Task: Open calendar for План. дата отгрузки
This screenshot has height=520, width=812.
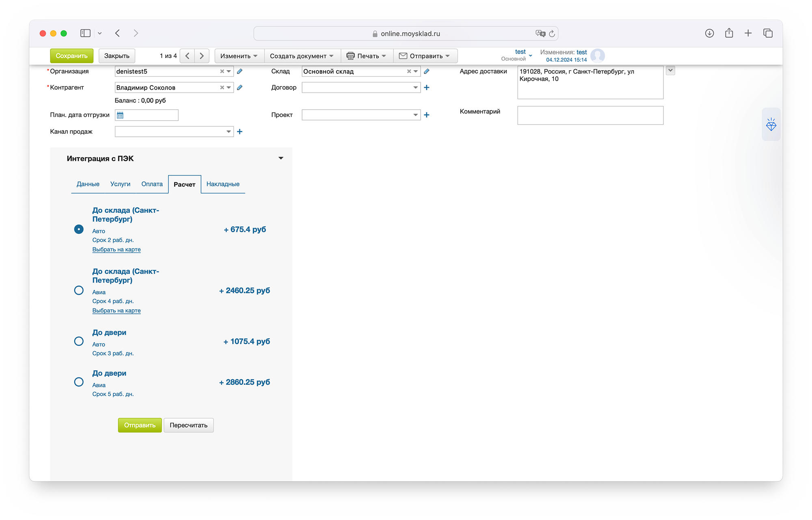Action: point(120,115)
